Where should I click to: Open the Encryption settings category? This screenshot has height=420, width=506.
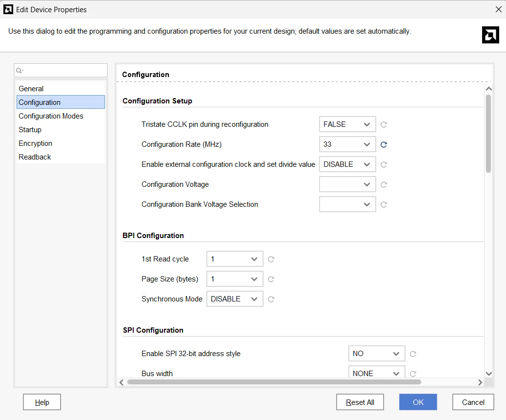click(35, 143)
